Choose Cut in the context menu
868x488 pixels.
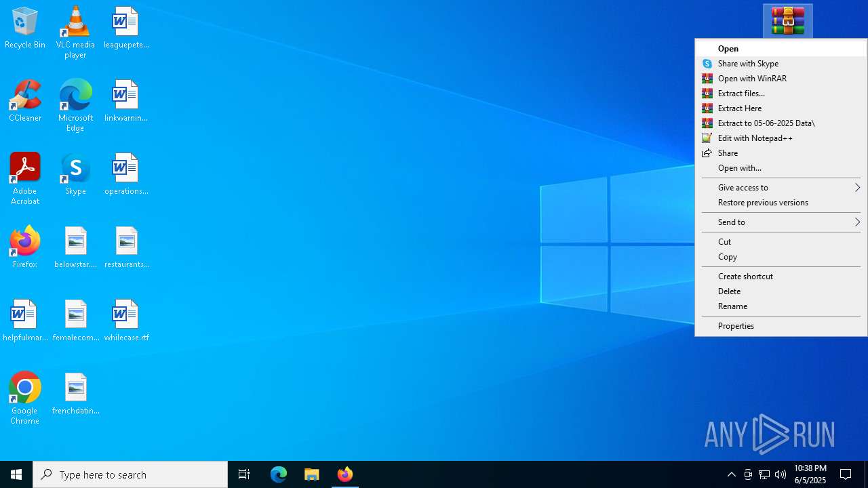[781, 242]
